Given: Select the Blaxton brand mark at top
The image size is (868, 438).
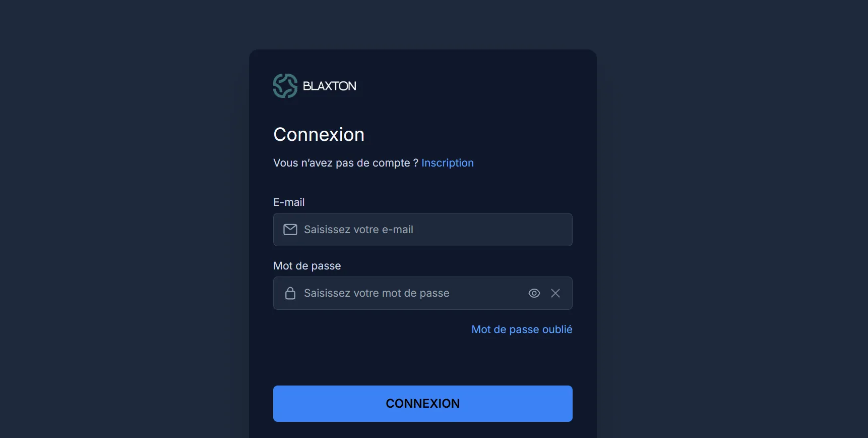Looking at the screenshot, I should (285, 86).
